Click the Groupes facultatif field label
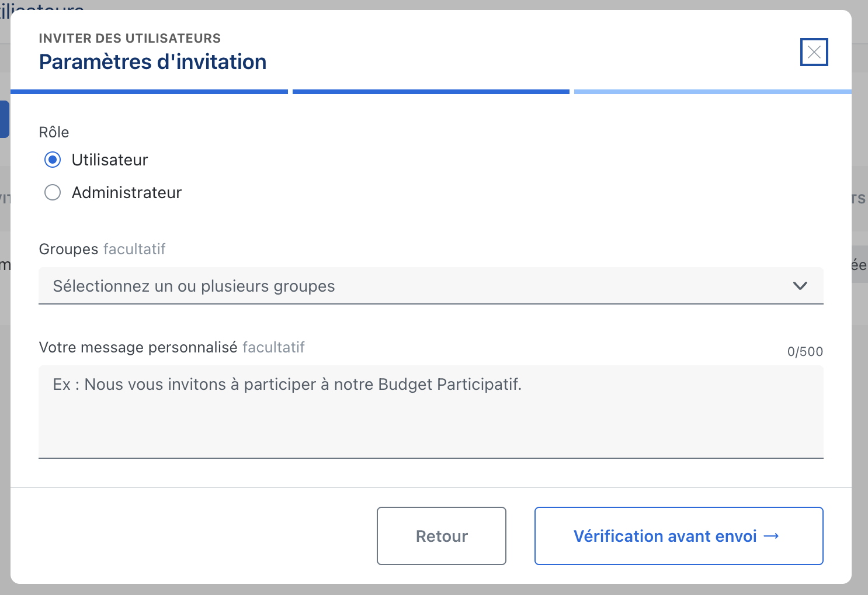868x595 pixels. [x=102, y=250]
